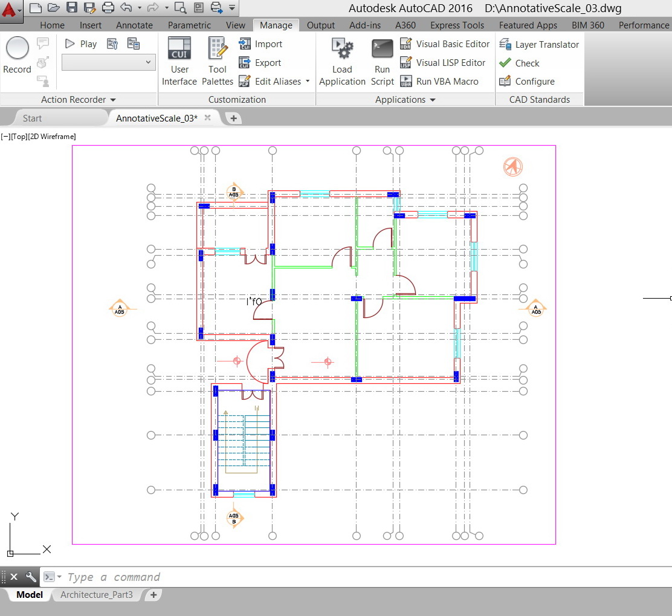Click the Undo arrow icon
The height and width of the screenshot is (616, 672).
126,8
